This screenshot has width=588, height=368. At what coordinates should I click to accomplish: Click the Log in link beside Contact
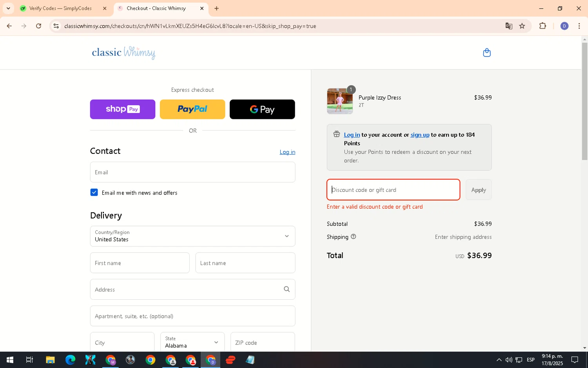pyautogui.click(x=287, y=152)
